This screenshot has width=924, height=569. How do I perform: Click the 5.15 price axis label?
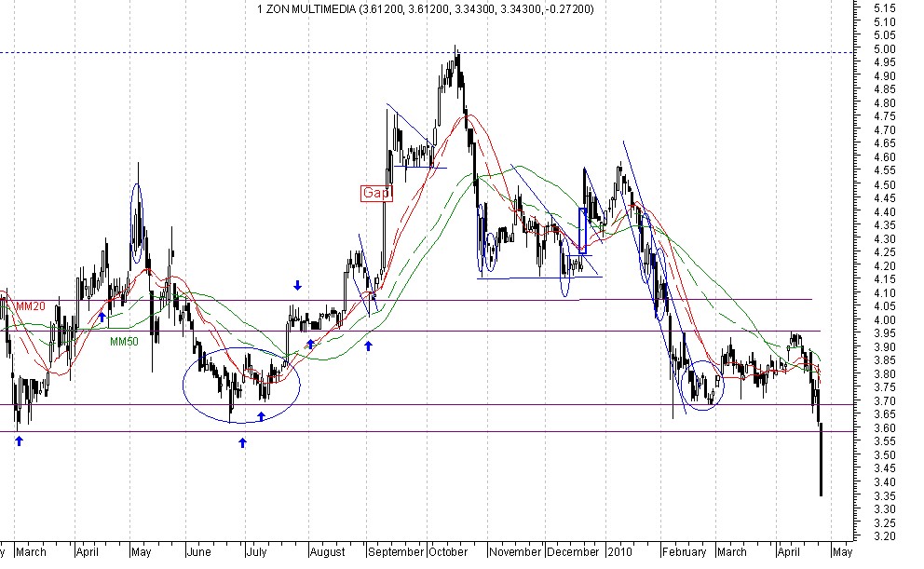[x=886, y=8]
